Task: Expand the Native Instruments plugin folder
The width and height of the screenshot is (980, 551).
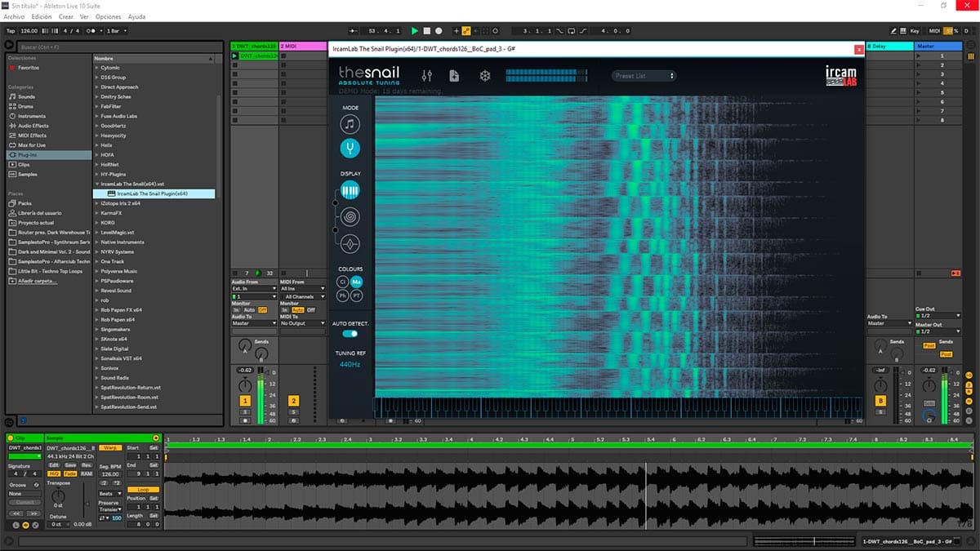Action: (x=96, y=242)
